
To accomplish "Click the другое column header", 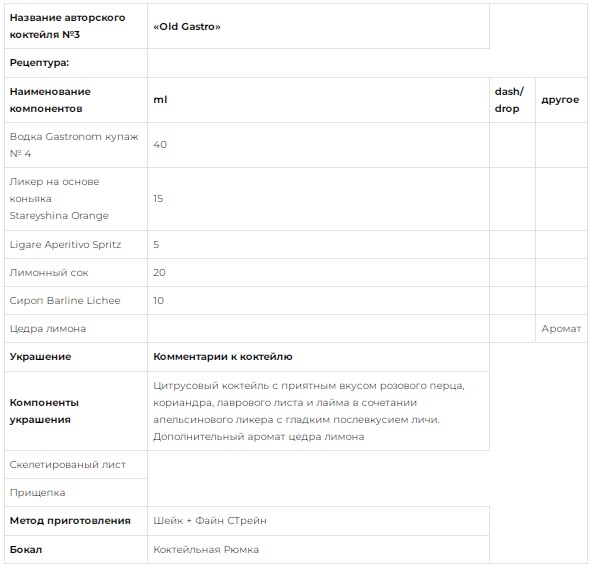I will pyautogui.click(x=561, y=100).
